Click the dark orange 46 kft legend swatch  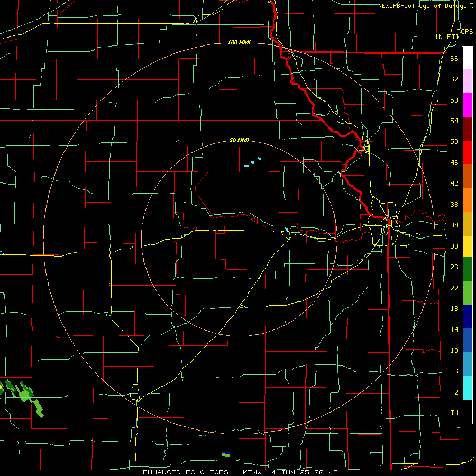(467, 176)
